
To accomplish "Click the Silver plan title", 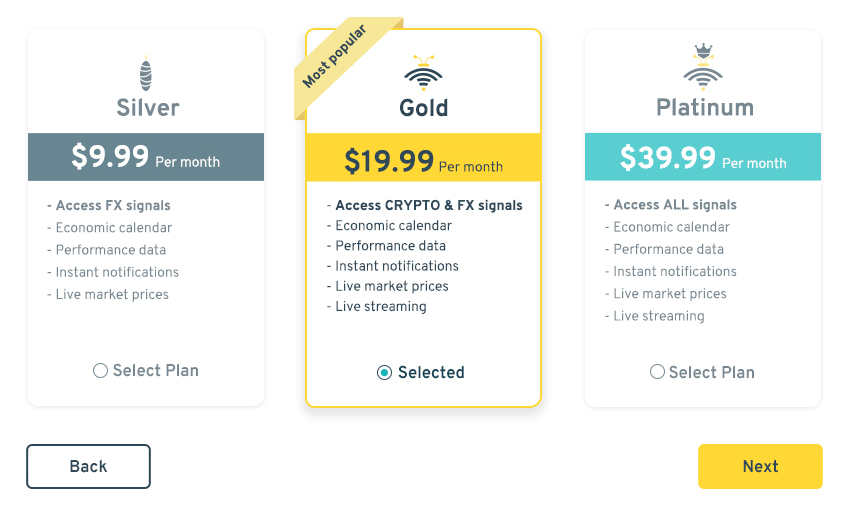I will click(x=147, y=108).
